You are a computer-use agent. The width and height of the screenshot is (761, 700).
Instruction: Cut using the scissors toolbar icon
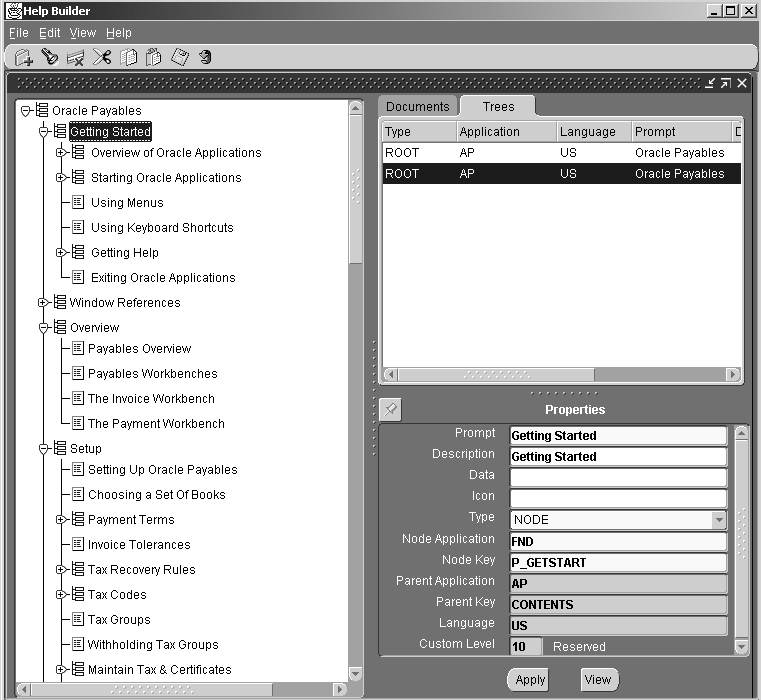tap(102, 57)
